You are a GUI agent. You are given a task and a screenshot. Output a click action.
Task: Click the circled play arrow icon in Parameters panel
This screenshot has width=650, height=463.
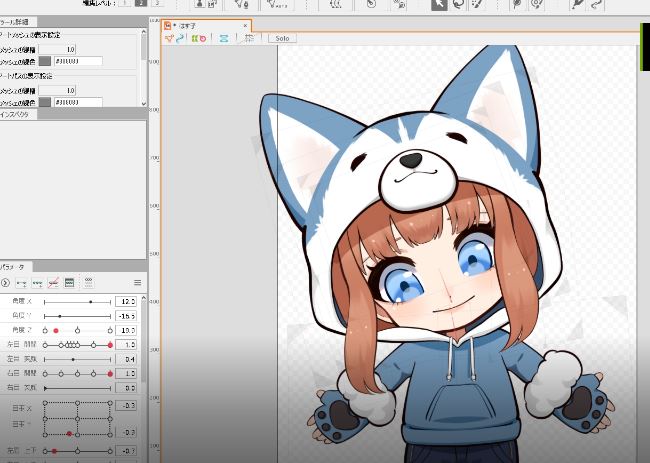click(5, 283)
